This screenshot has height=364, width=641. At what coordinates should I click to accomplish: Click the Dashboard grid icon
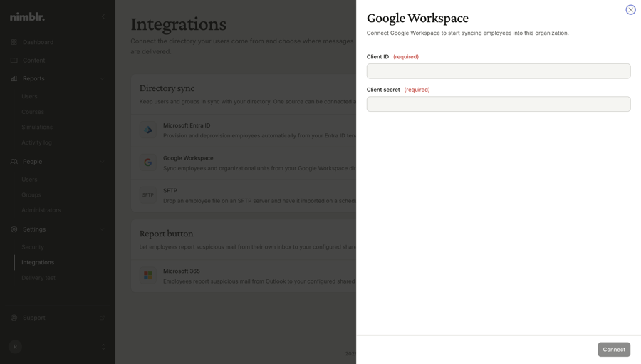(x=14, y=42)
